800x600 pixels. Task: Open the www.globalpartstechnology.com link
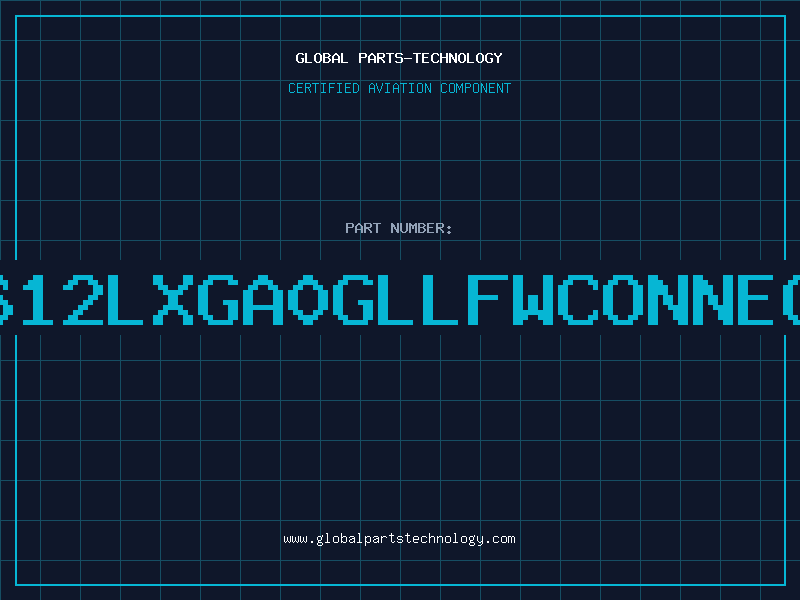pos(399,539)
